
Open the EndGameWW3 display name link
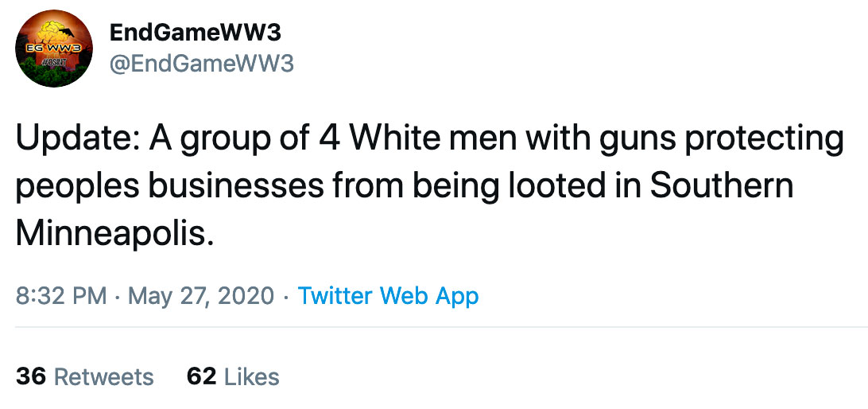coord(195,33)
